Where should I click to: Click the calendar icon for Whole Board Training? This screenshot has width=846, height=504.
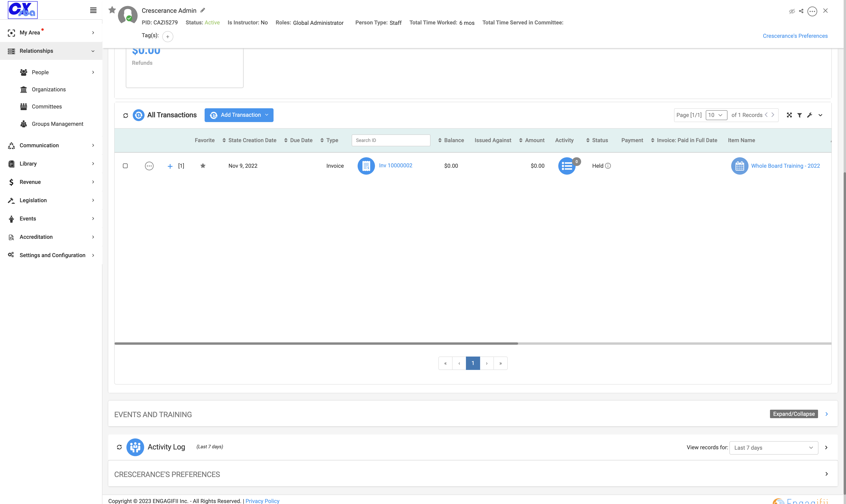(x=739, y=166)
